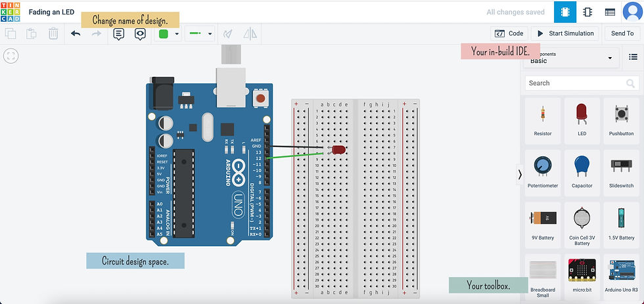Select the green wire on canvas
Screen dimensions: 644x304
tap(295, 156)
